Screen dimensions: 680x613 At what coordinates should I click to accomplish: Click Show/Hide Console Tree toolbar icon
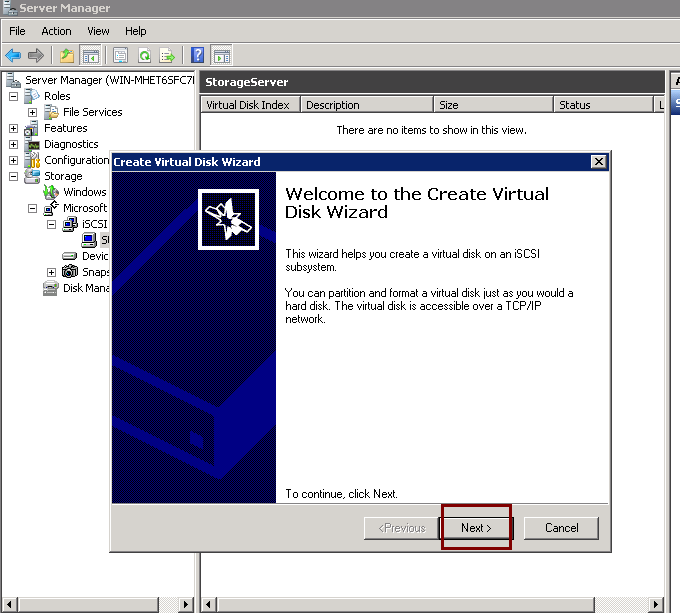90,55
